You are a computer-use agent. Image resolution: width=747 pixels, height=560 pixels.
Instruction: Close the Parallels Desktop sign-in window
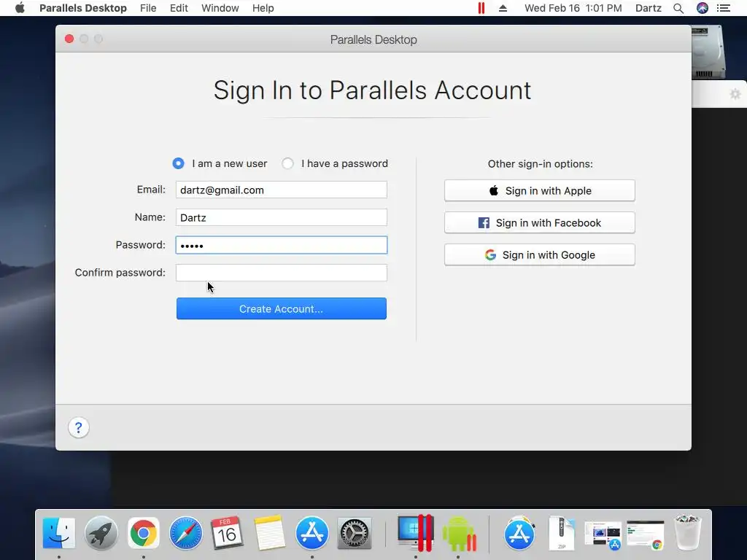(x=69, y=39)
